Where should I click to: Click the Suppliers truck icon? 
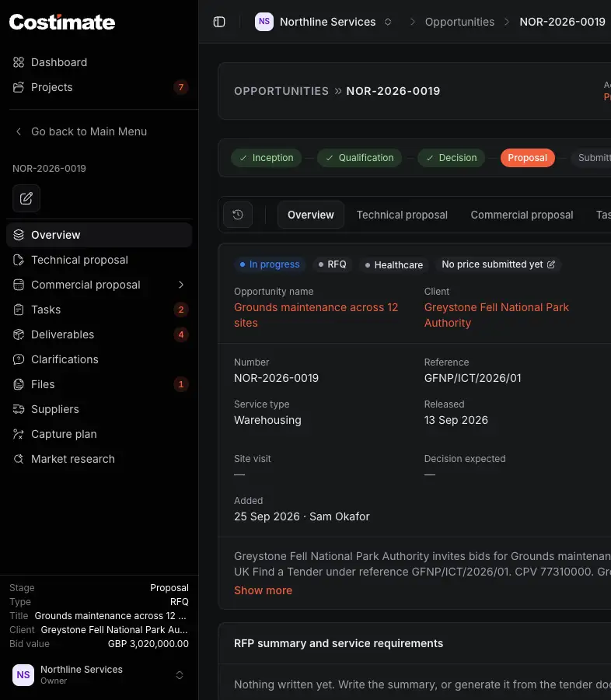pos(19,409)
